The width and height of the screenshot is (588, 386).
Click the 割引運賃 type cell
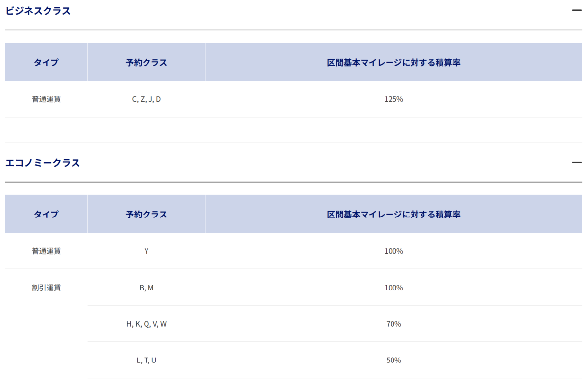[x=46, y=288]
